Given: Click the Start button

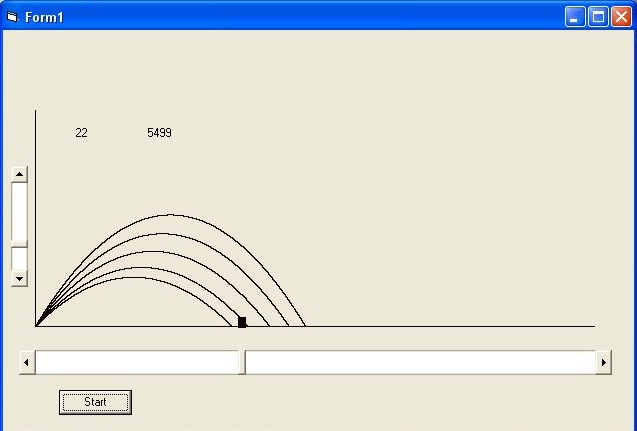Looking at the screenshot, I should click(95, 402).
